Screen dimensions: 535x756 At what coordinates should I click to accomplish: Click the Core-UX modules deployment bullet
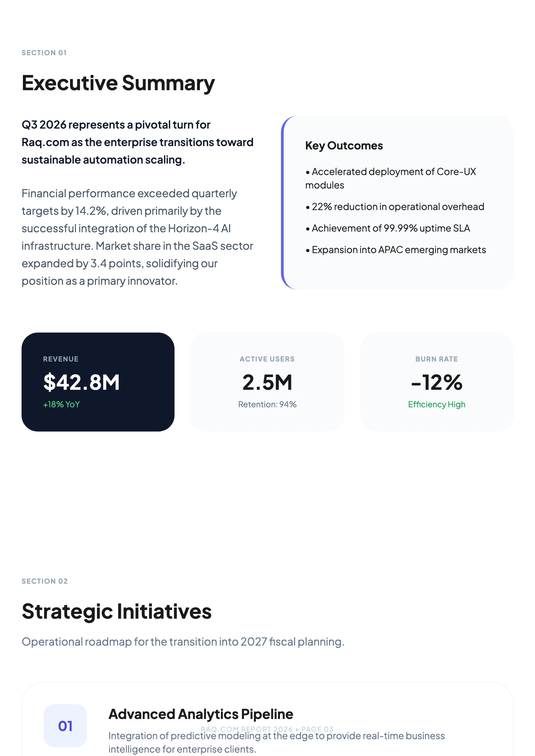coord(390,178)
